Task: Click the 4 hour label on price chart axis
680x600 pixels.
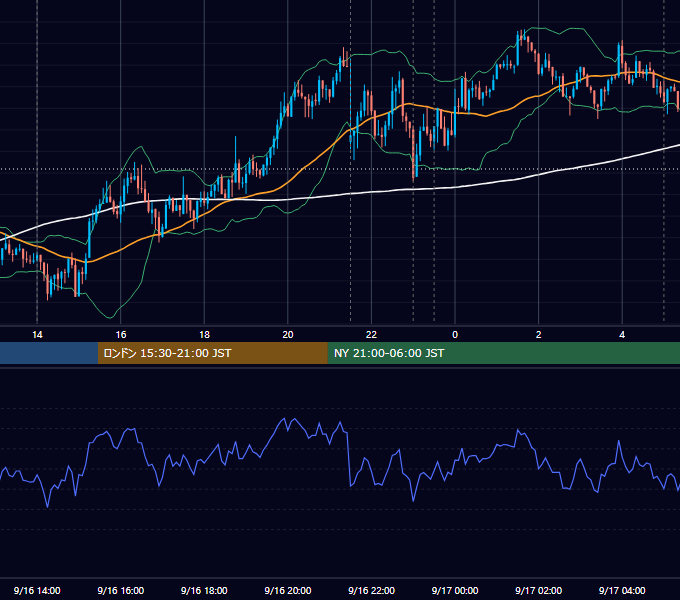Action: click(622, 335)
